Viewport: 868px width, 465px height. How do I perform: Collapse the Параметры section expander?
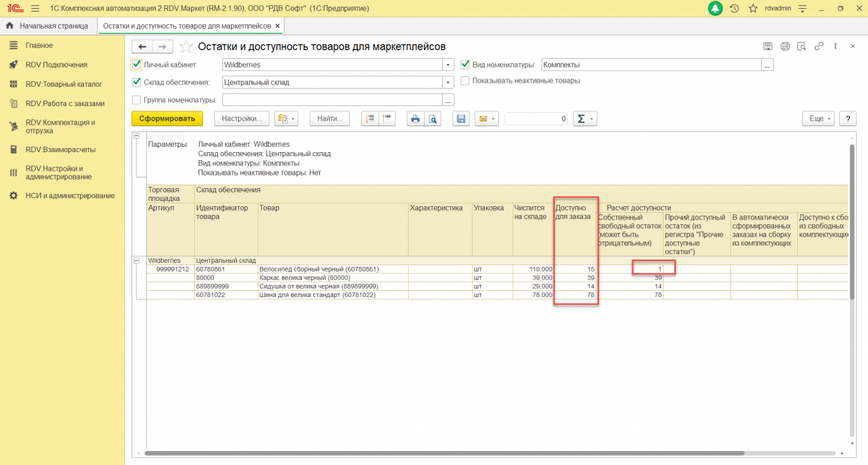138,136
